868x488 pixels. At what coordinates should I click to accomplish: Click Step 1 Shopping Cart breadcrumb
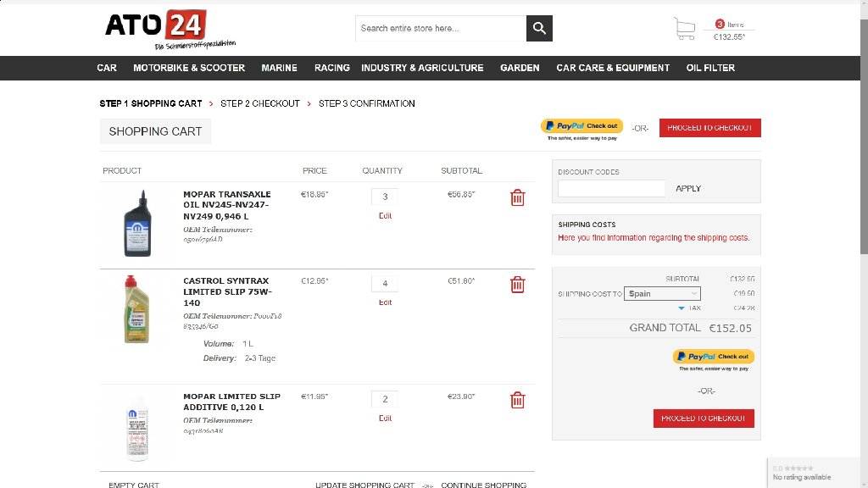coord(151,103)
